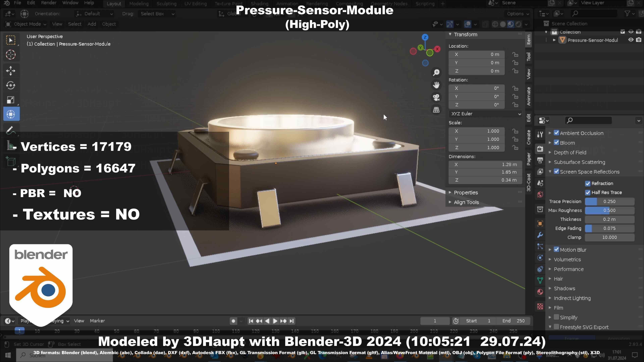644x362 pixels.
Task: Switch to the Modeling workspace tab
Action: [x=139, y=4]
